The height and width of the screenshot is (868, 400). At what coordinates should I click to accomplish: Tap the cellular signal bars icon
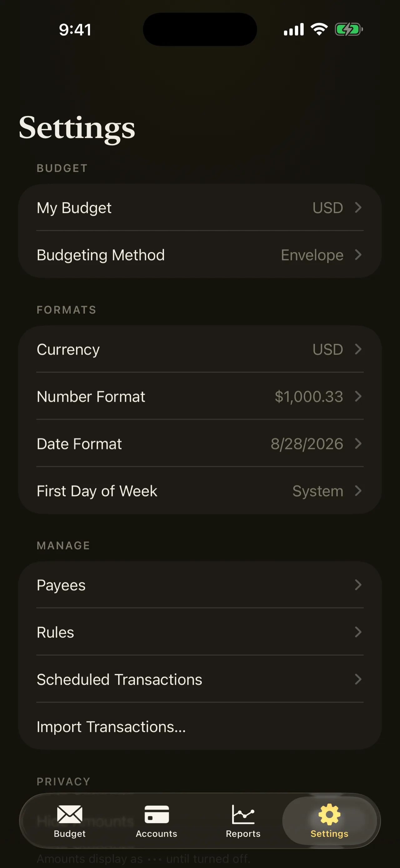294,29
